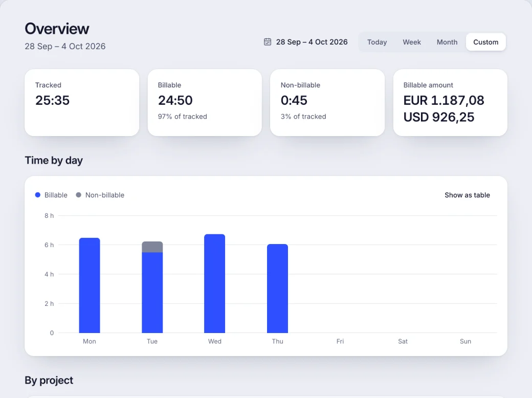This screenshot has width=532, height=398.
Task: Click the date subtitle under Overview
Action: coord(65,46)
